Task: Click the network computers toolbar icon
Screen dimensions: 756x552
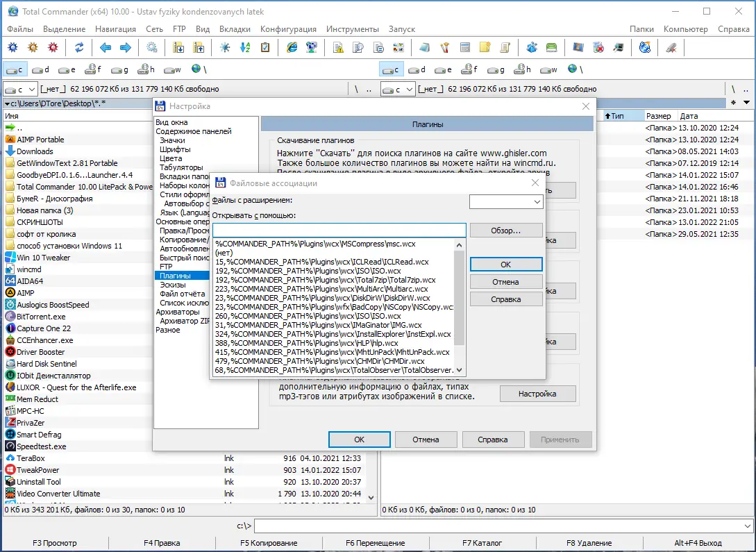Action: pyautogui.click(x=312, y=47)
